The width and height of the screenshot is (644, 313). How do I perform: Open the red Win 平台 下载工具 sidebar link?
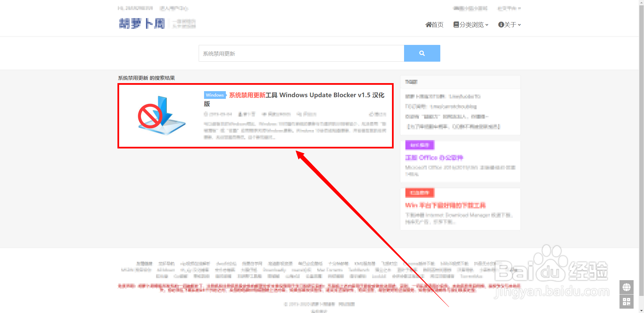(x=445, y=205)
